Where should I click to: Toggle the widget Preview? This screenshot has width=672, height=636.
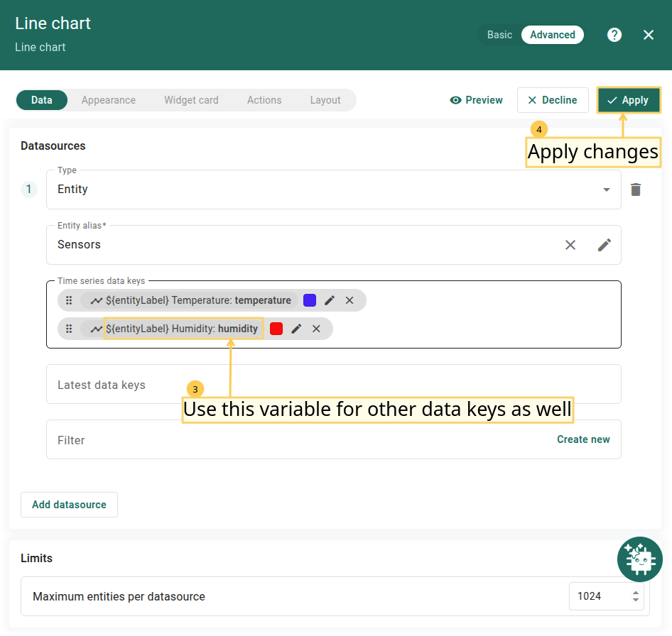pos(477,100)
